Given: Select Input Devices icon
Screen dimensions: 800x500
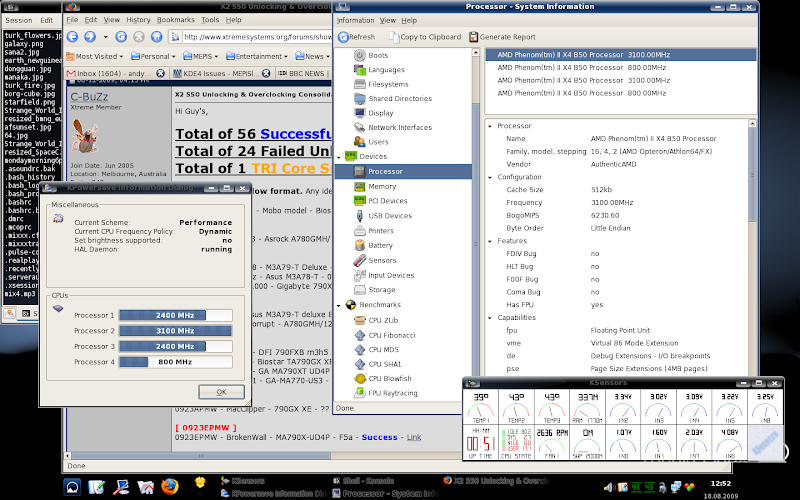Looking at the screenshot, I should coord(360,276).
